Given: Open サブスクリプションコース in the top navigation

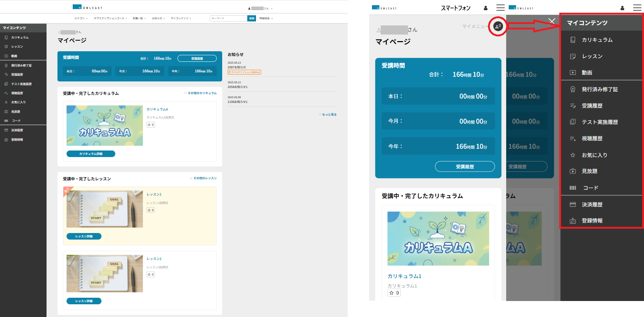Looking at the screenshot, I should [110, 18].
